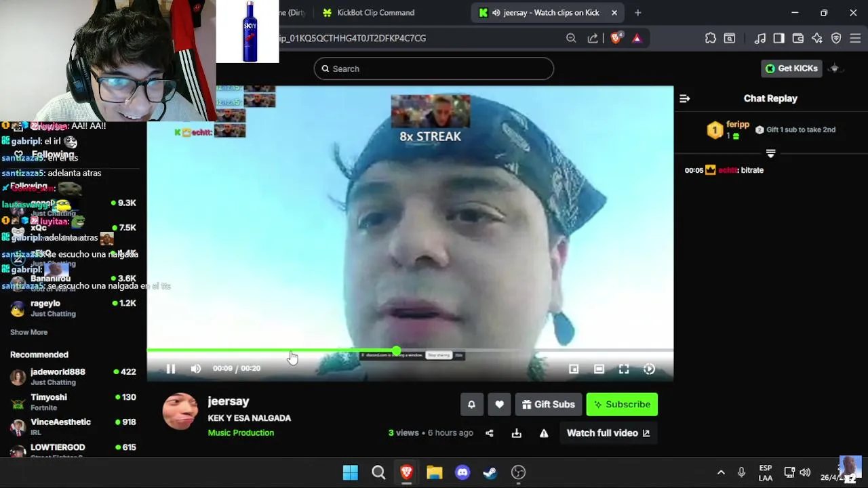Report the clip using the warning icon
This screenshot has width=868, height=488.
pos(544,433)
